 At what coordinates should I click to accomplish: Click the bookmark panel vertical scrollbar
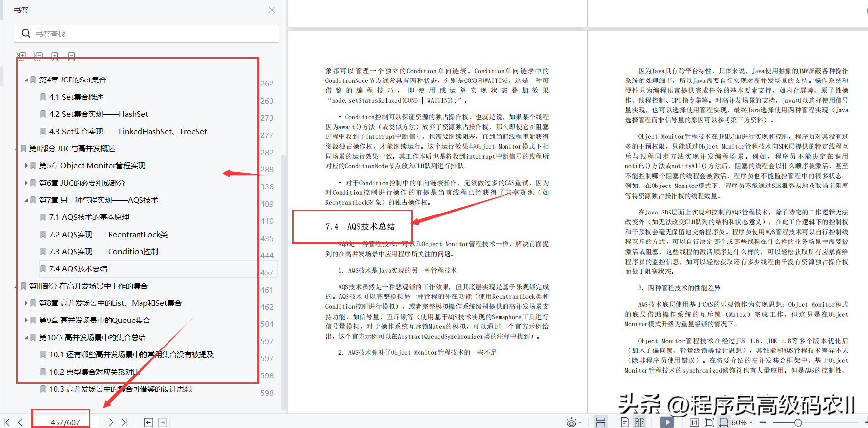pos(283,282)
